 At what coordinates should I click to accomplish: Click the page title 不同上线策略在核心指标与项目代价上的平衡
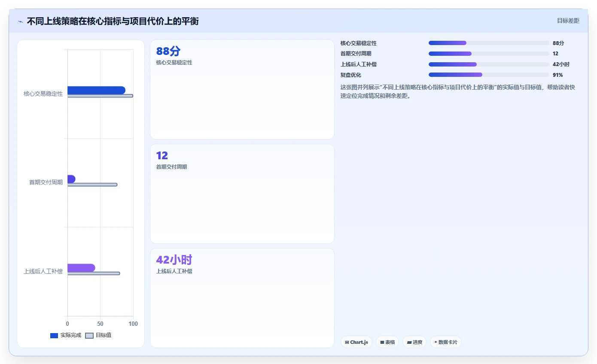point(113,21)
